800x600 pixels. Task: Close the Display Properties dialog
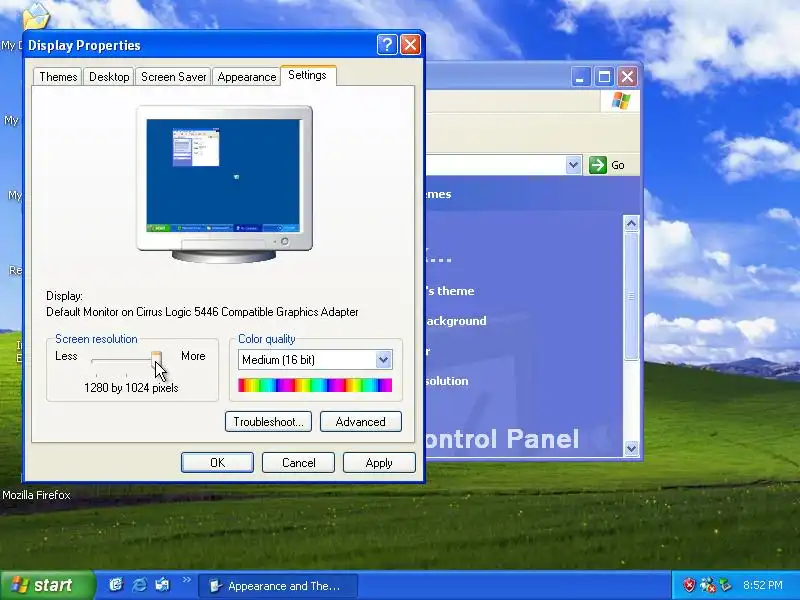410,45
